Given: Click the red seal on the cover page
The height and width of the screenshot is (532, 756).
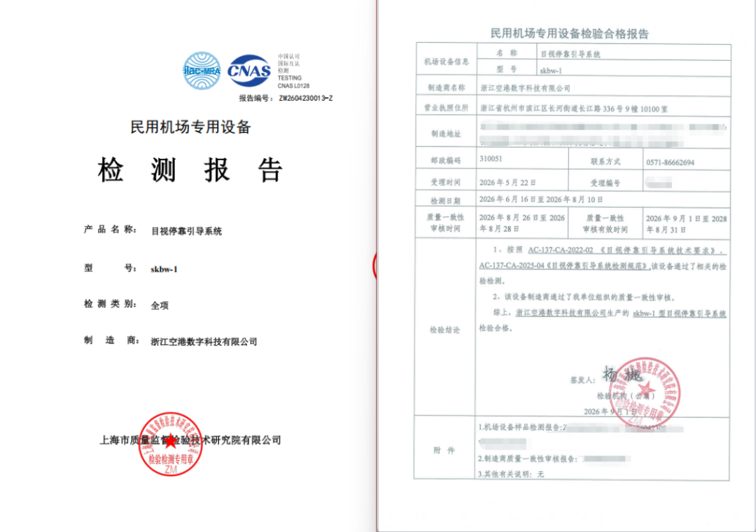Looking at the screenshot, I should tap(170, 444).
